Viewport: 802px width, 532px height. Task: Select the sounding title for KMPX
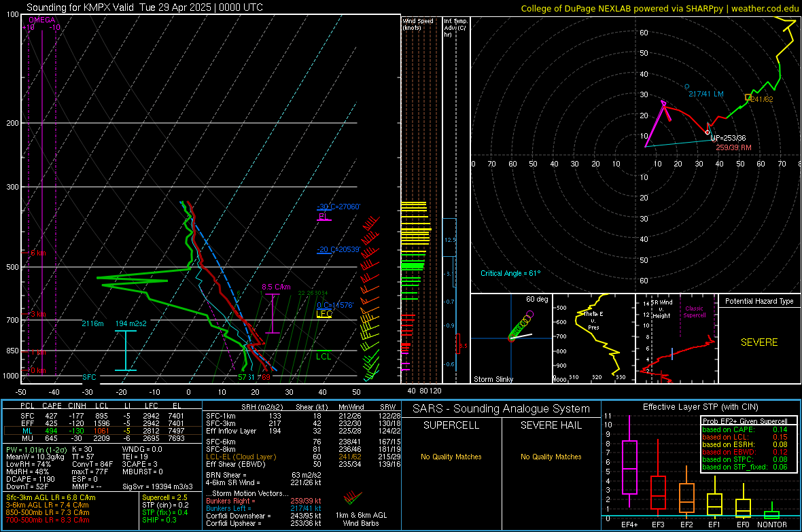click(x=145, y=7)
